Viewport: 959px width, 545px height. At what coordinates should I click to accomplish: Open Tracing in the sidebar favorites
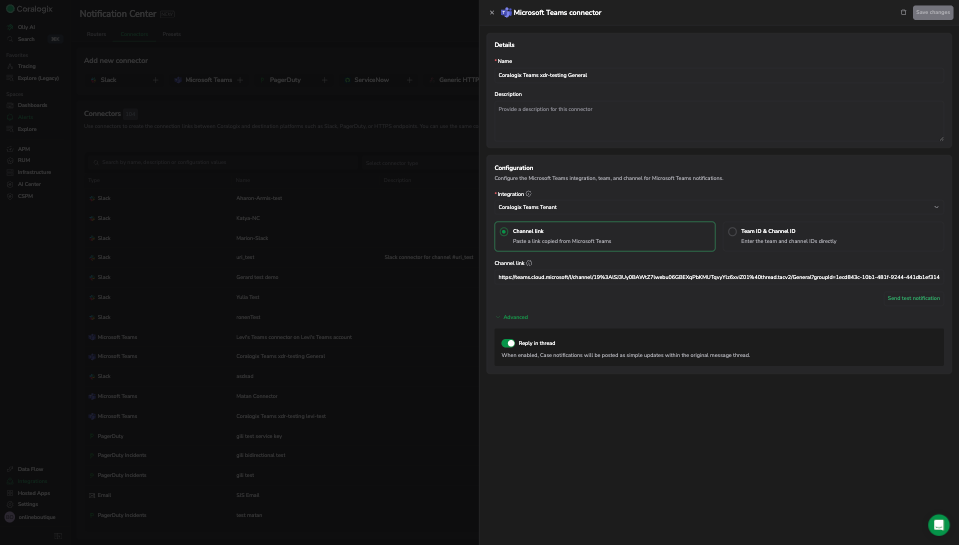click(26, 66)
